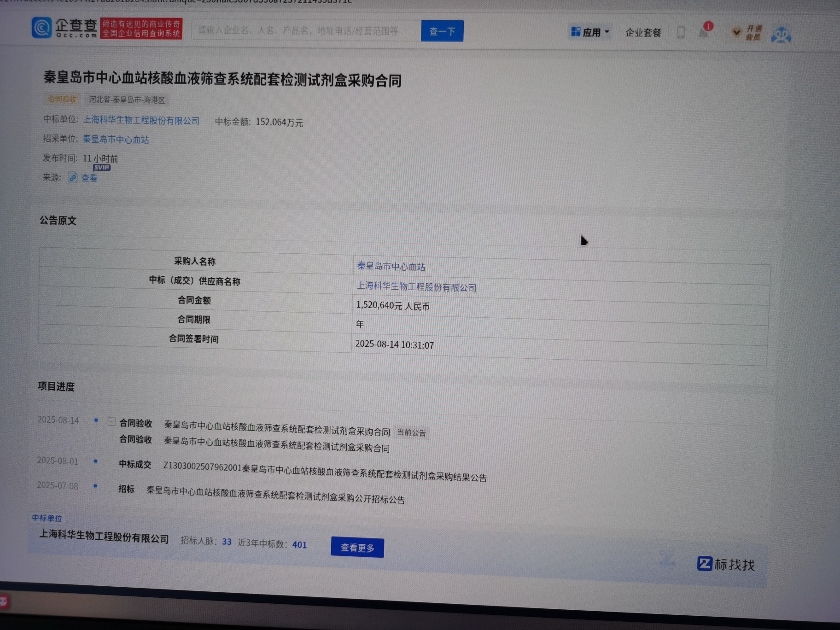Select the 11 小时前 publish time text
This screenshot has height=630, width=840.
tap(100, 158)
